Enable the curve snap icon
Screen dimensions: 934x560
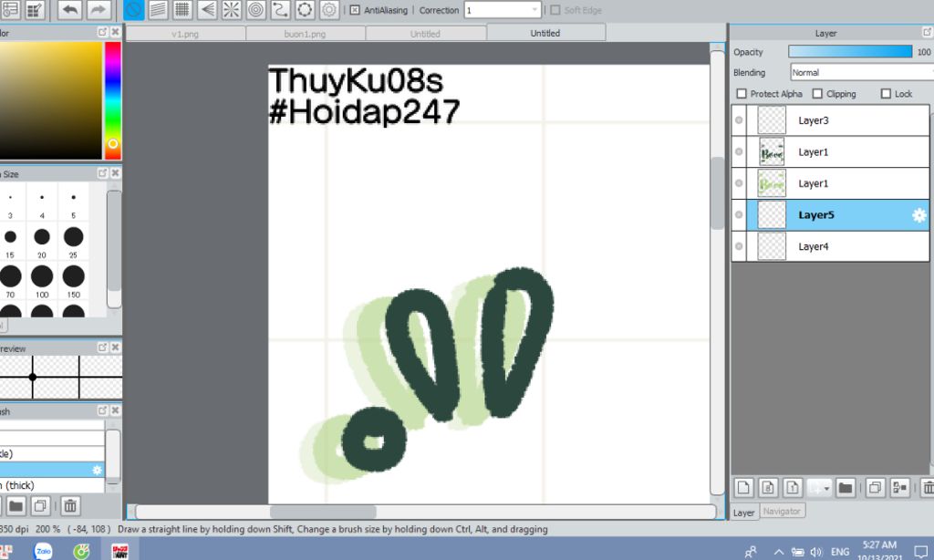coord(280,9)
